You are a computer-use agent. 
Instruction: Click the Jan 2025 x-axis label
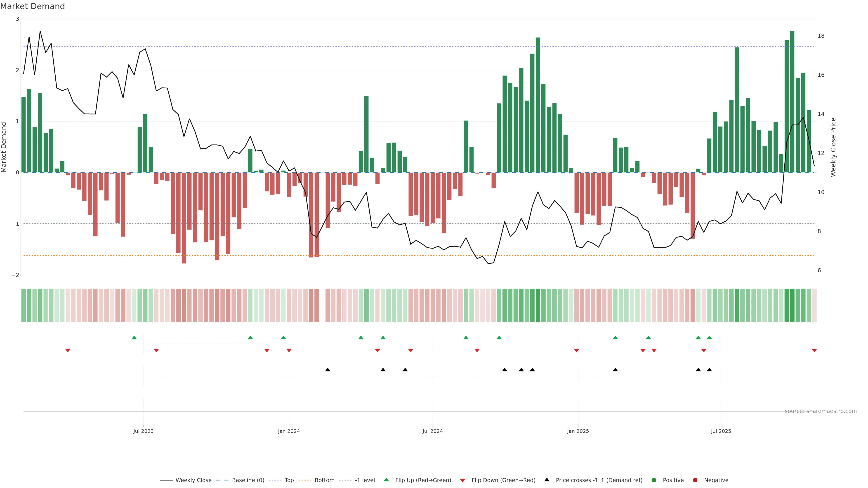point(578,432)
